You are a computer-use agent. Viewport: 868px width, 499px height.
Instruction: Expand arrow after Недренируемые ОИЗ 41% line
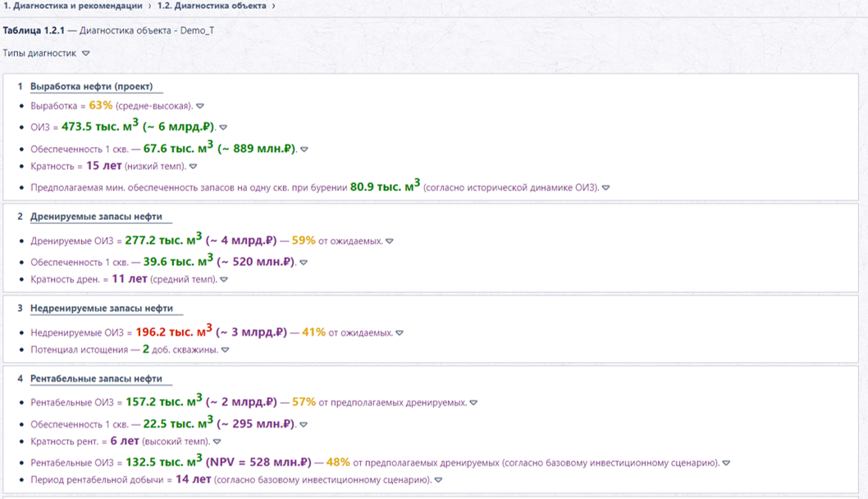(x=400, y=333)
